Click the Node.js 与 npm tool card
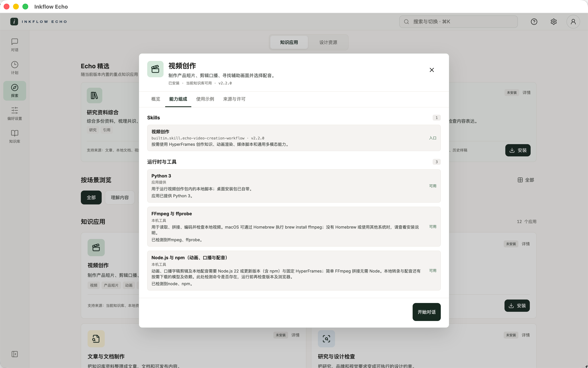 click(294, 270)
